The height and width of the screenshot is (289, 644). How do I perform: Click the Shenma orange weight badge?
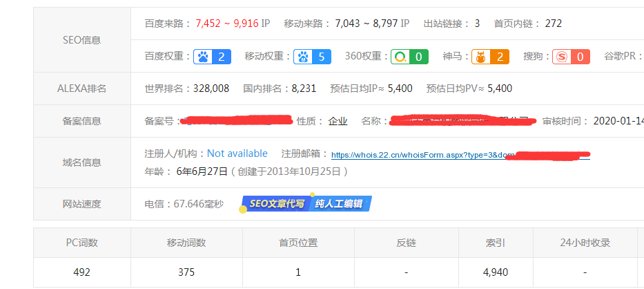[x=491, y=57]
